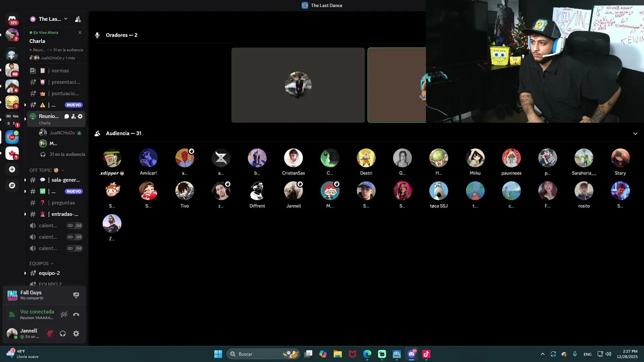Open Discover servers compass icon
Viewport: 644px width, 362px height.
click(12, 186)
